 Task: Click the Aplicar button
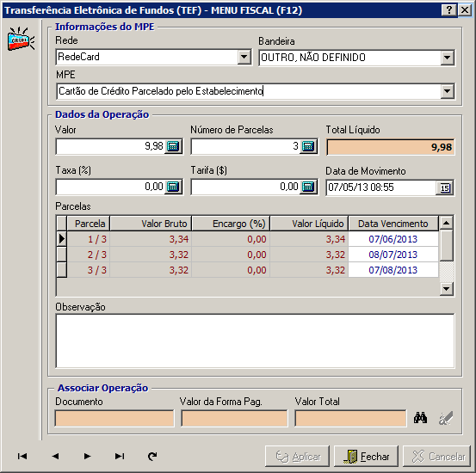click(297, 457)
